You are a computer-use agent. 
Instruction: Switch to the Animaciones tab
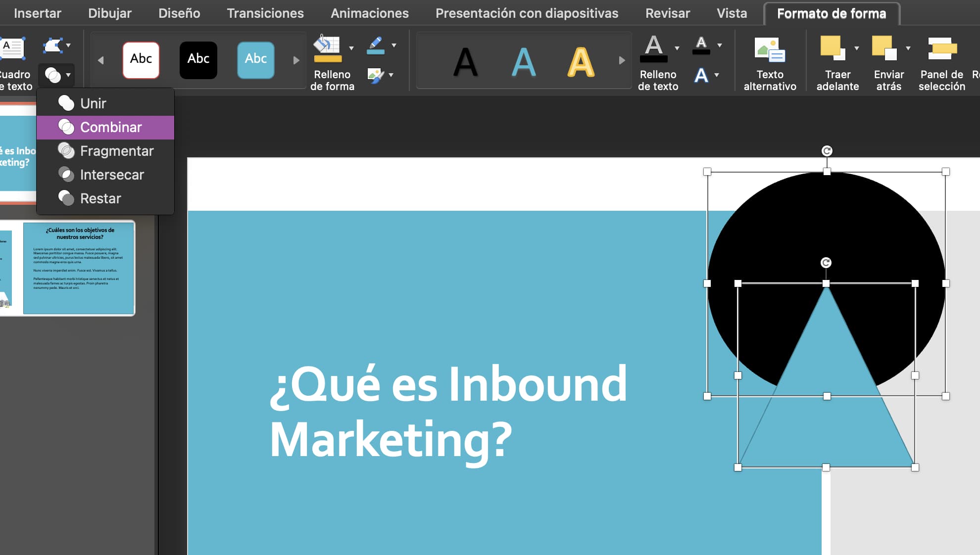370,13
